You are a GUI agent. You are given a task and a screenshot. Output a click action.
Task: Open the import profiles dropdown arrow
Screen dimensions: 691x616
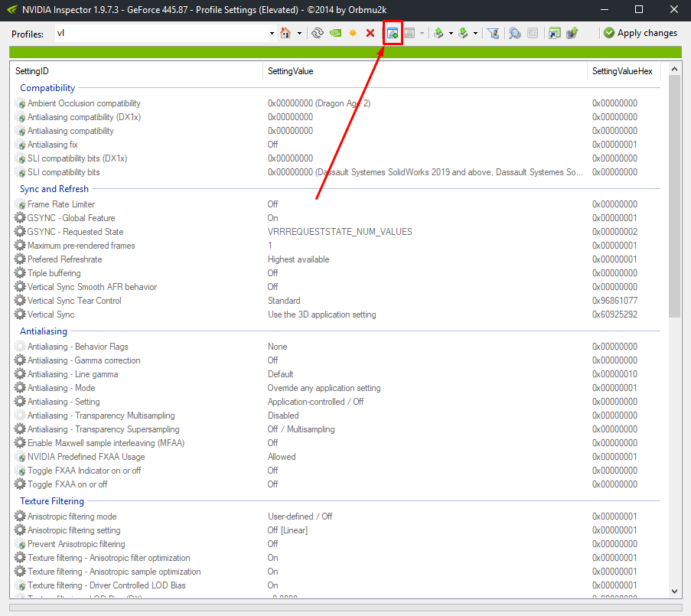click(475, 33)
